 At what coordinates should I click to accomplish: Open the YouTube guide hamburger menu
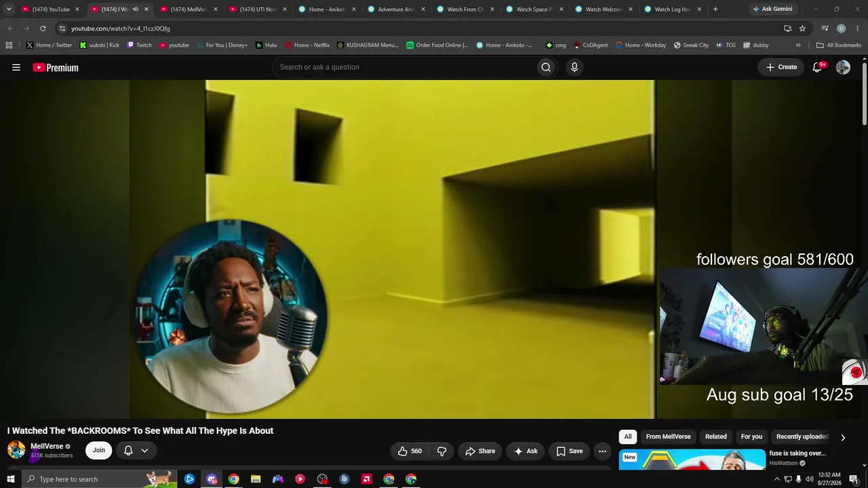point(16,67)
